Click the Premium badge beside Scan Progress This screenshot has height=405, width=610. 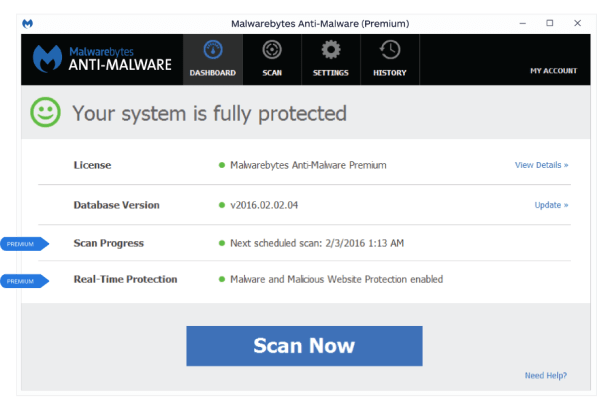[25, 244]
